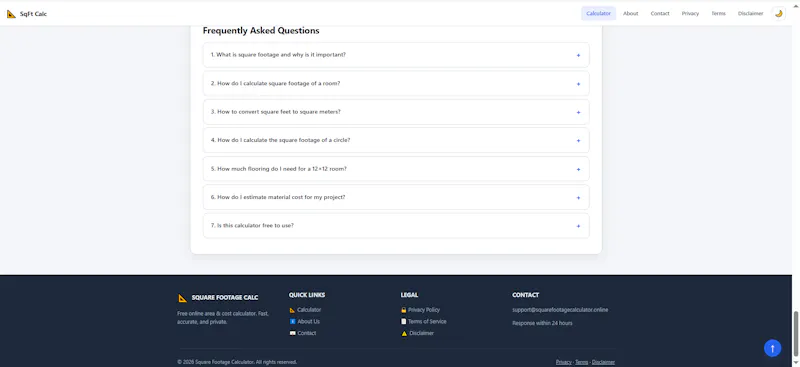Click the "Free online area & cost calculator" description
Viewport: 800px width, 367px height.
pyautogui.click(x=223, y=317)
